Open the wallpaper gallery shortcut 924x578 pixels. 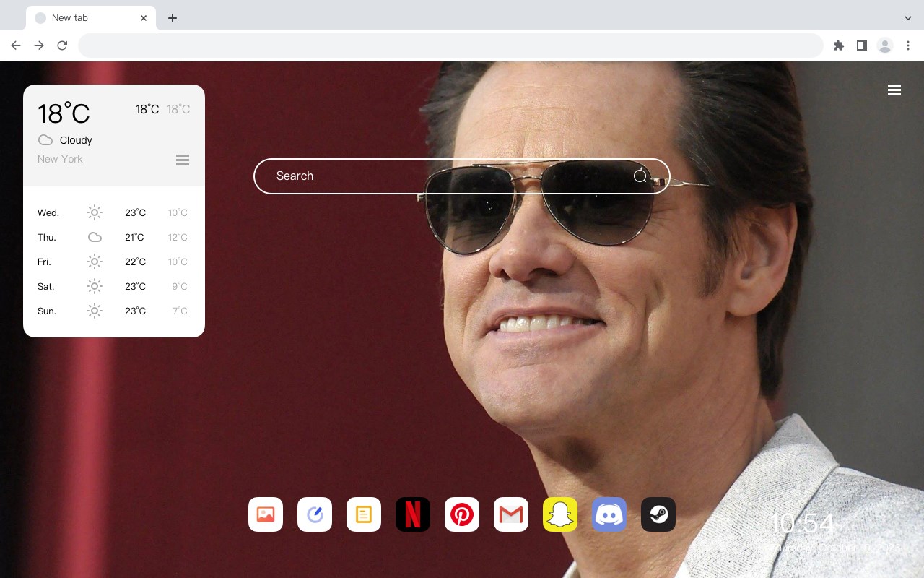coord(266,514)
